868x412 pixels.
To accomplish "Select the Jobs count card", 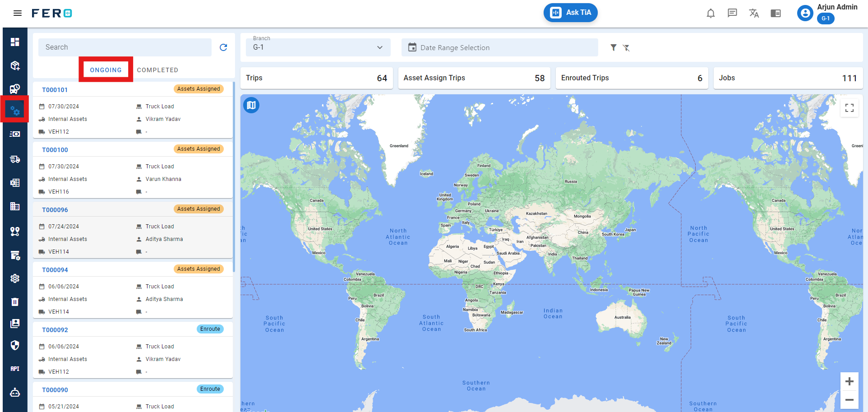I will [x=788, y=78].
